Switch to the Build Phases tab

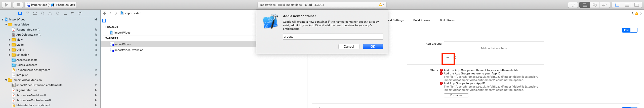tap(422, 20)
